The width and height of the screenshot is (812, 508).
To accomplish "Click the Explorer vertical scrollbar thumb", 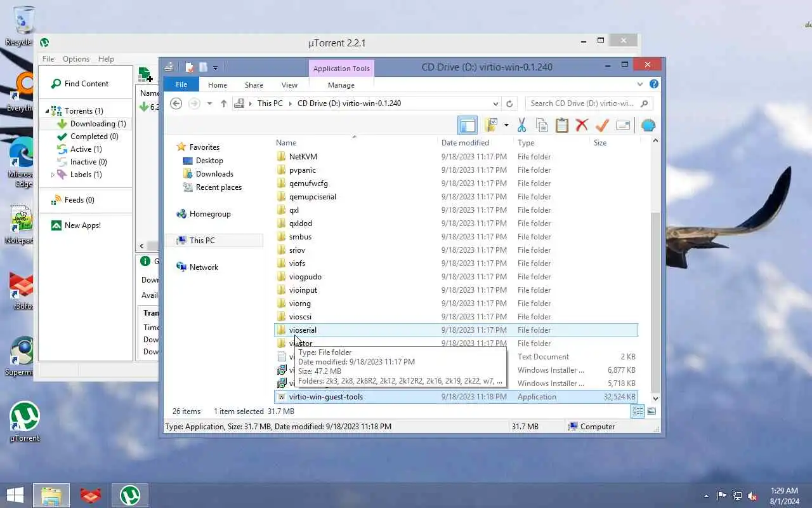I will pyautogui.click(x=655, y=302).
